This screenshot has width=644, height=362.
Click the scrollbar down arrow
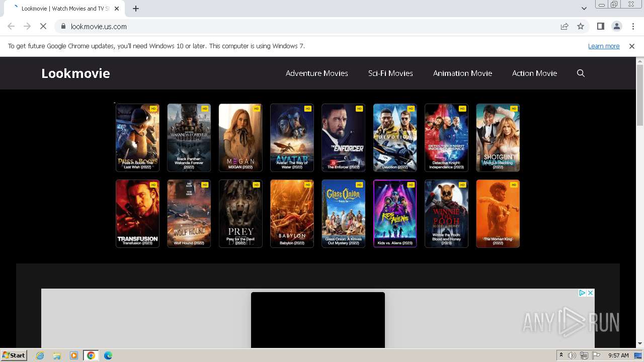coord(640,344)
